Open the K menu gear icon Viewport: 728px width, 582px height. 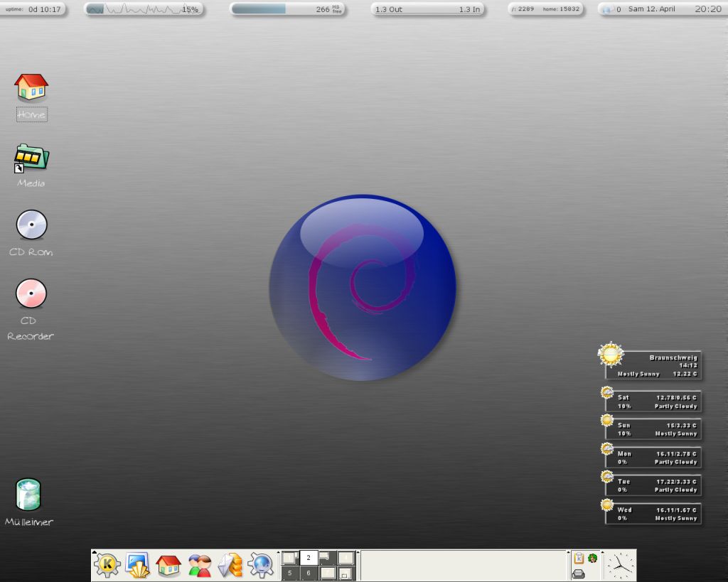tap(107, 565)
